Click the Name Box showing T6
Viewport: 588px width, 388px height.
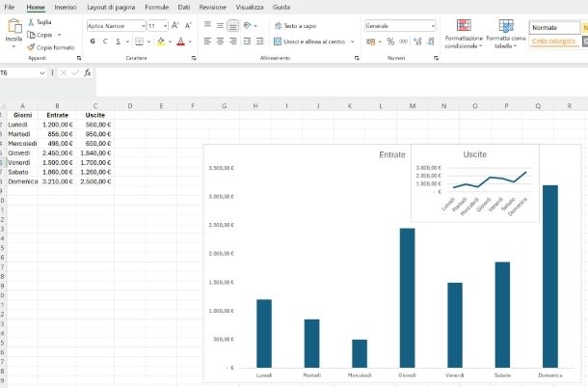pos(18,72)
